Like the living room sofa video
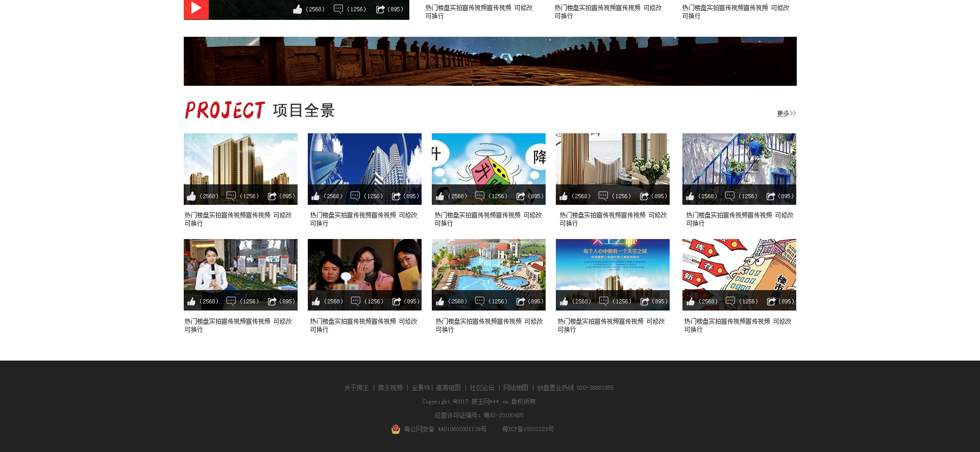The image size is (980, 452). [563, 196]
